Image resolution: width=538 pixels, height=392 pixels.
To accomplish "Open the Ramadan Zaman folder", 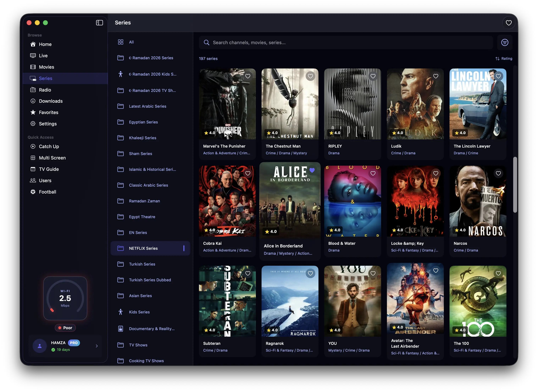I will coord(150,201).
